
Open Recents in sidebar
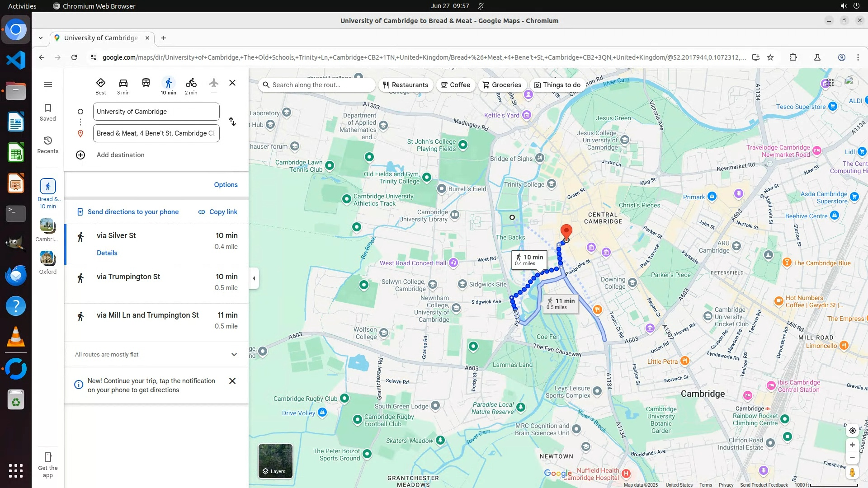(48, 145)
